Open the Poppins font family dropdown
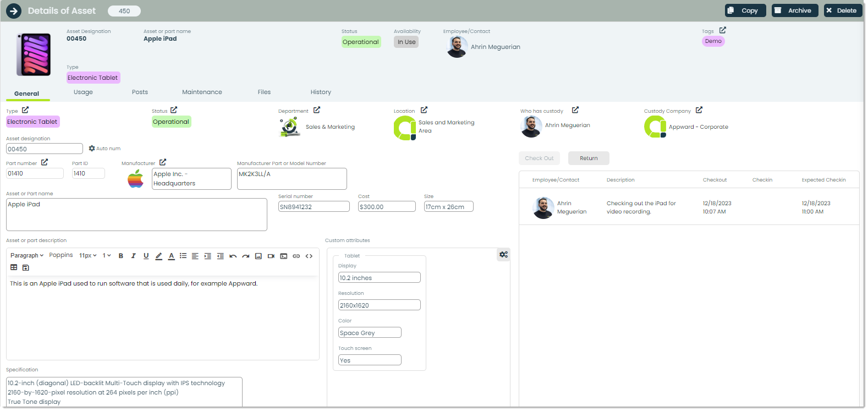 point(61,255)
